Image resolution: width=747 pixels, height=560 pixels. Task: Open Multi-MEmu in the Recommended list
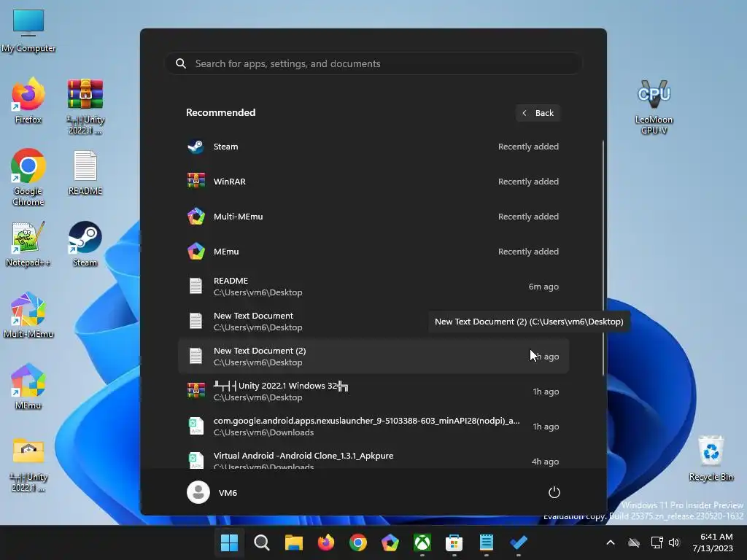(x=373, y=217)
